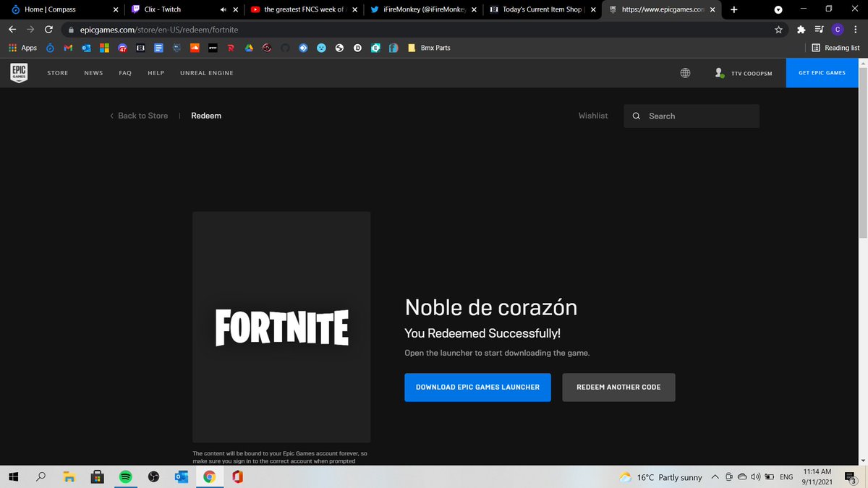
Task: Reload the current page
Action: coord(48,30)
